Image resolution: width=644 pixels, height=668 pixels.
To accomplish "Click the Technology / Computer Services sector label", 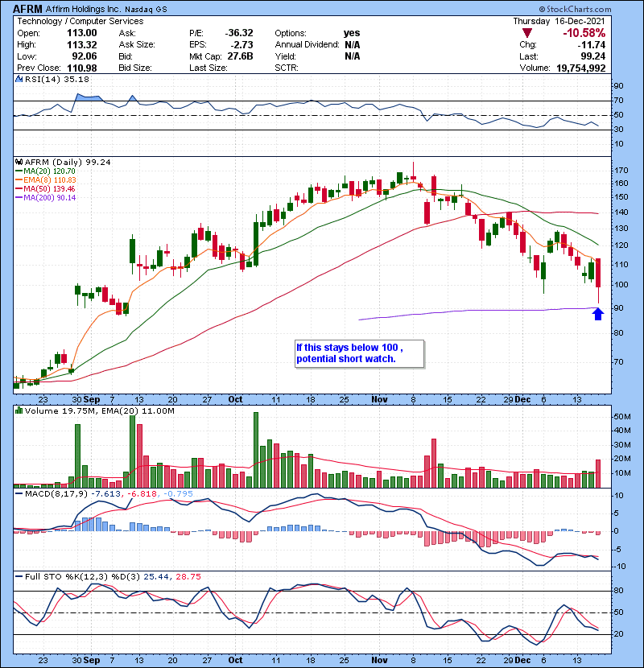I will click(x=80, y=21).
